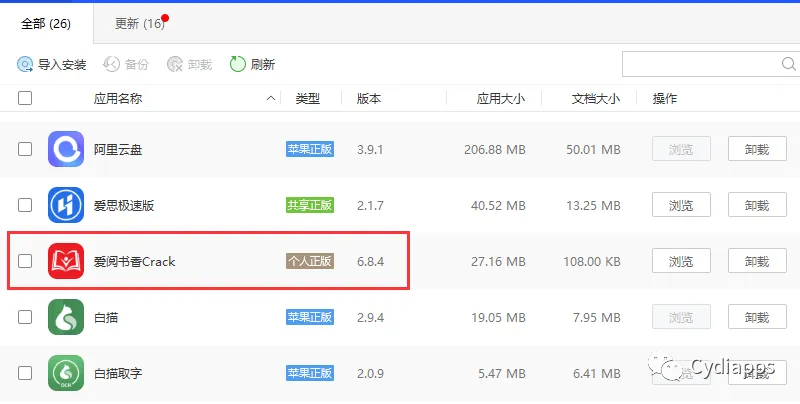
Task: Check the 阿里云盘 row checkbox
Action: (x=25, y=149)
